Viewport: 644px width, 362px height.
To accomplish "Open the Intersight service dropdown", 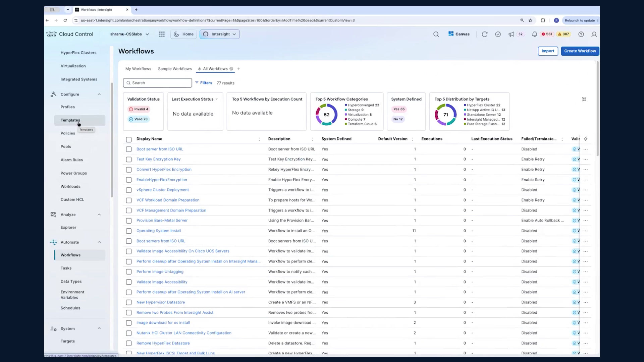I will click(x=220, y=34).
